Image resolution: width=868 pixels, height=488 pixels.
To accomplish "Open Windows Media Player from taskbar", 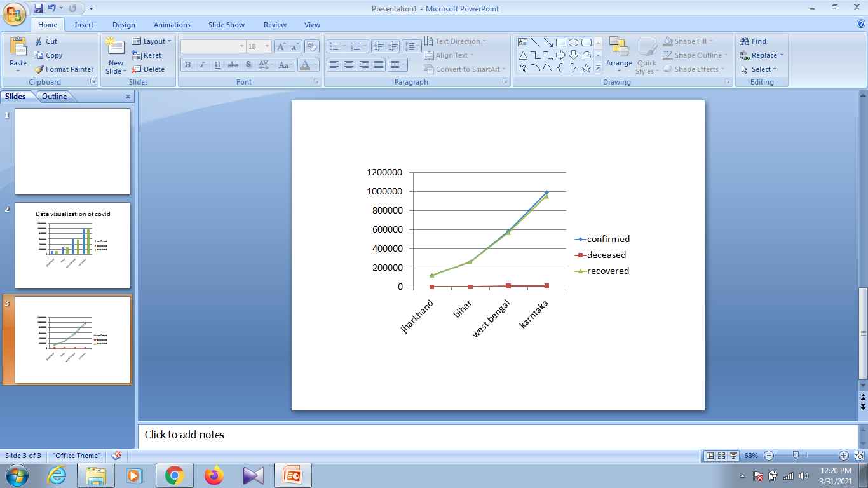I will click(133, 475).
